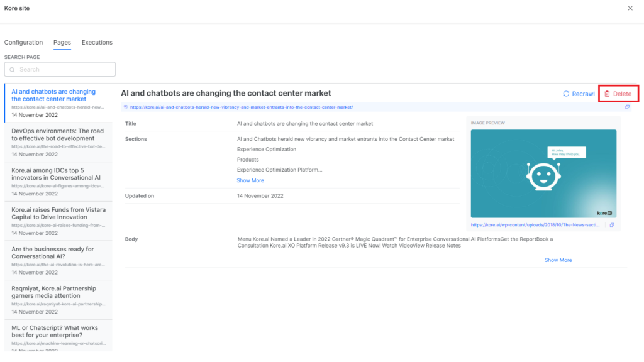This screenshot has height=362, width=644.
Task: Switch to the Executions tab
Action: pyautogui.click(x=97, y=42)
